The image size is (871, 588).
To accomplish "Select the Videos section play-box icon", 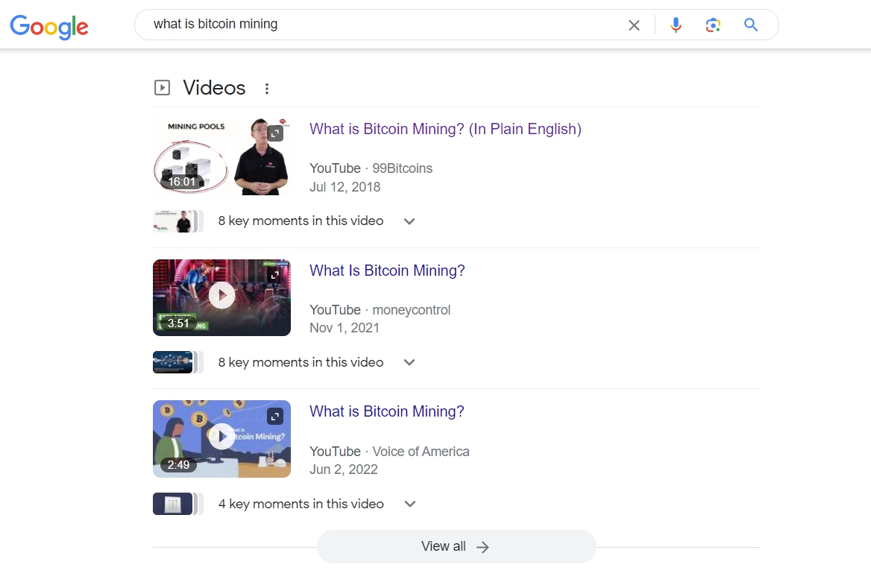I will click(163, 88).
